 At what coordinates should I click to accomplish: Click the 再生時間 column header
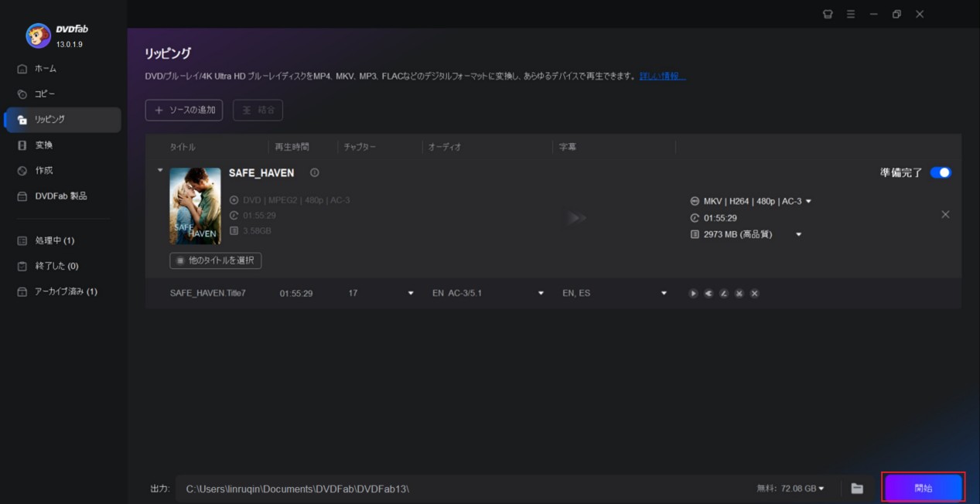point(292,147)
